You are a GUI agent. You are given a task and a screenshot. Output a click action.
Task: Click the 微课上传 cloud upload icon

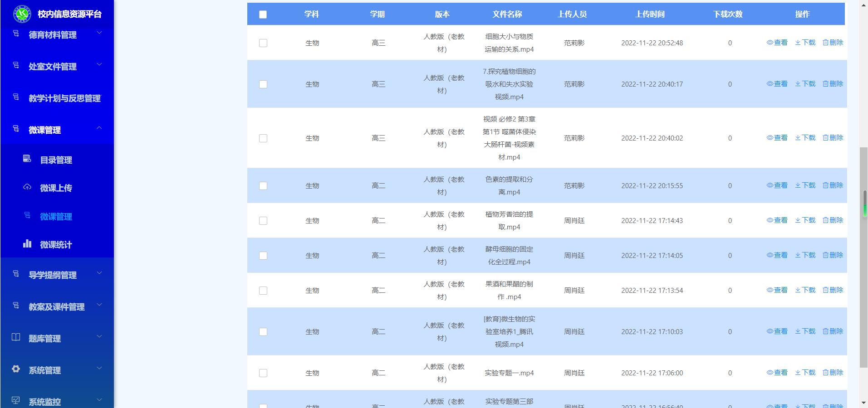click(x=27, y=187)
